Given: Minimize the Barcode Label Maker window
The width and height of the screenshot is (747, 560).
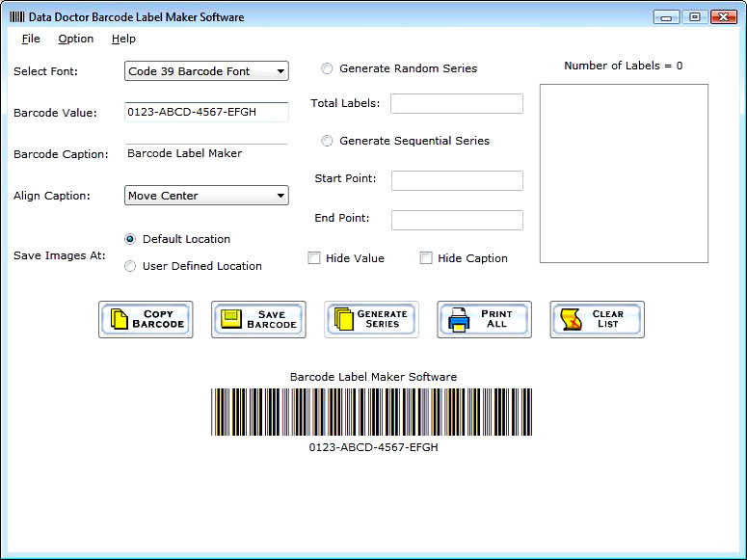Looking at the screenshot, I should point(666,17).
